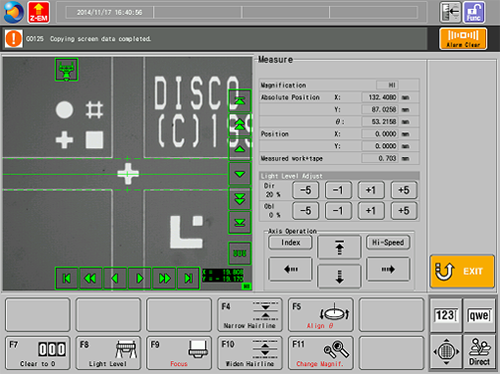Click the Direct button
500x374 pixels.
point(479,351)
